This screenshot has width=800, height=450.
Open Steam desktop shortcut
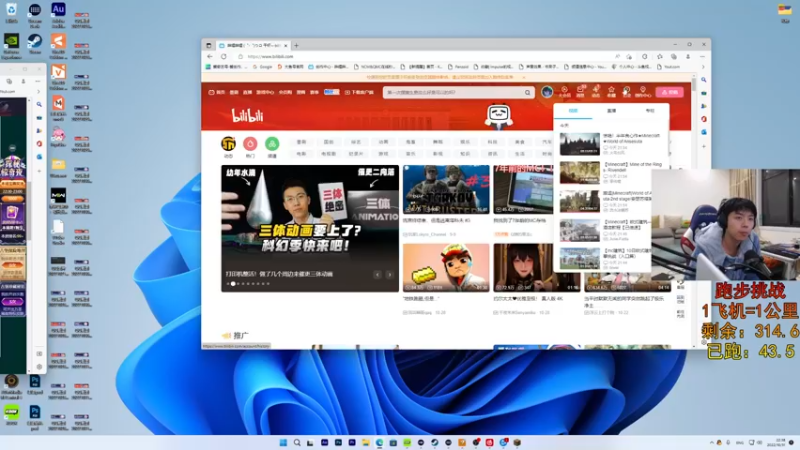(x=35, y=44)
